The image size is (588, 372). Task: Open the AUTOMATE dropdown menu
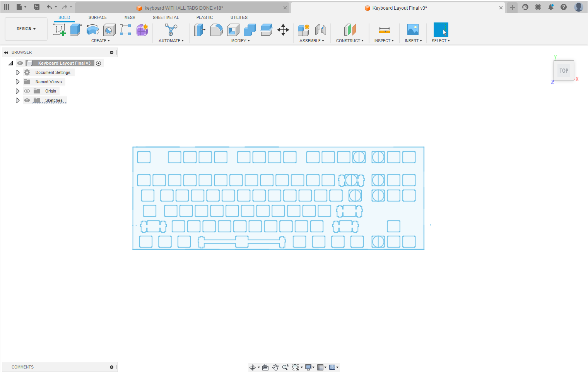point(171,41)
